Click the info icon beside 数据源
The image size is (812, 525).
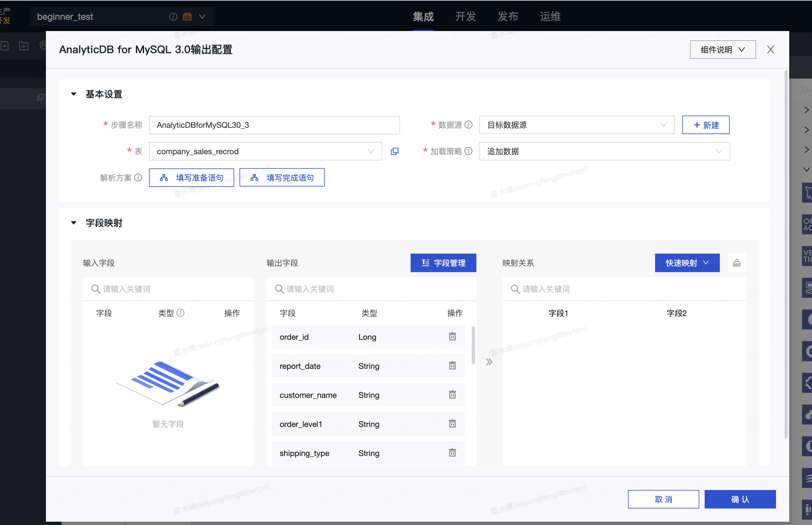point(469,125)
